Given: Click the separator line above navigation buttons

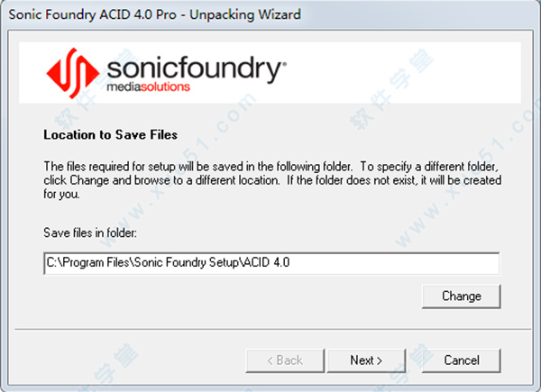Looking at the screenshot, I should (270, 330).
